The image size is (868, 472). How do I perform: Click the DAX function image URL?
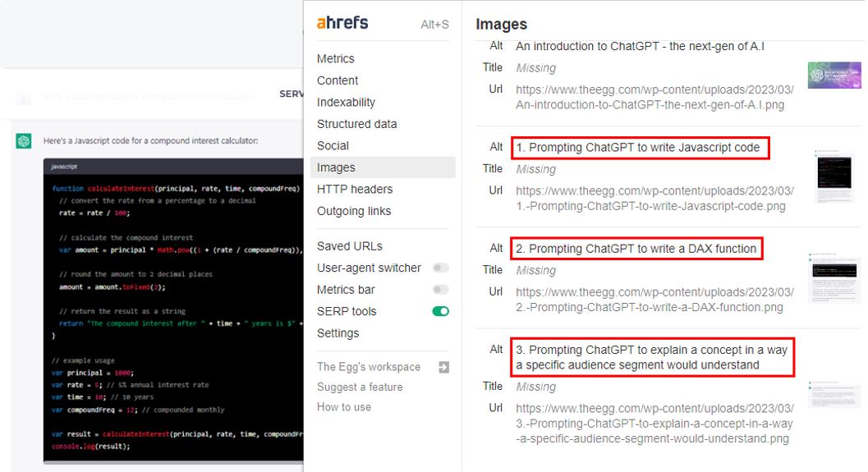pyautogui.click(x=654, y=300)
